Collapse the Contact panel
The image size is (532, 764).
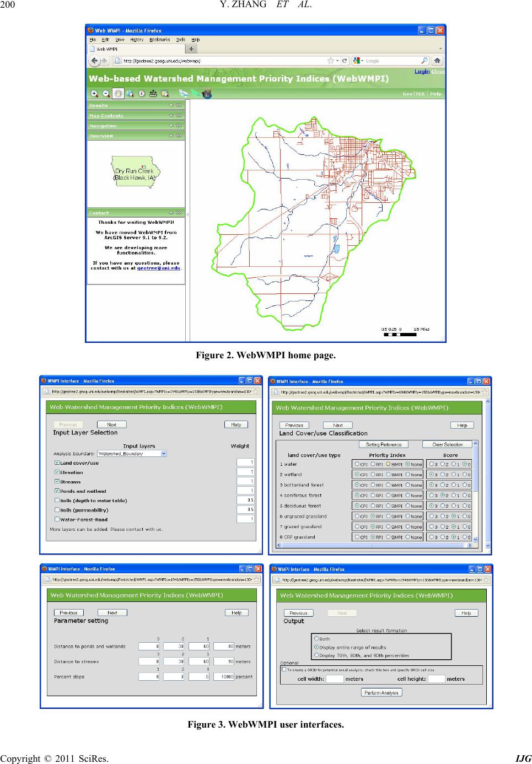[x=171, y=213]
